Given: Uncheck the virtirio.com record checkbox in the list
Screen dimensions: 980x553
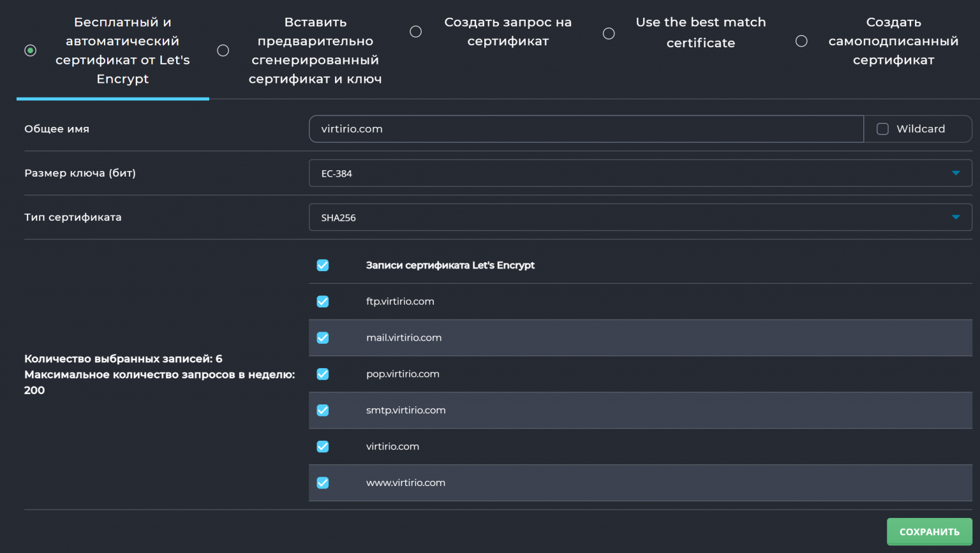Looking at the screenshot, I should [323, 447].
